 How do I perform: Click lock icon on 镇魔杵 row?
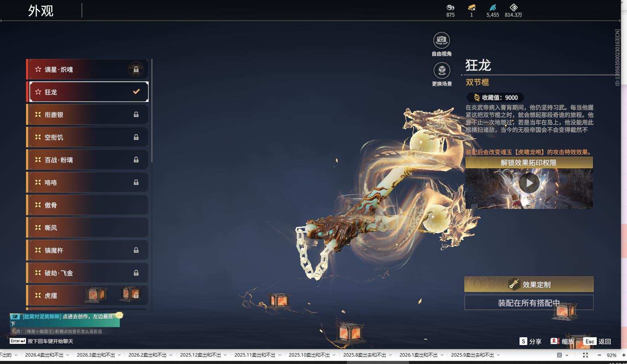(136, 250)
